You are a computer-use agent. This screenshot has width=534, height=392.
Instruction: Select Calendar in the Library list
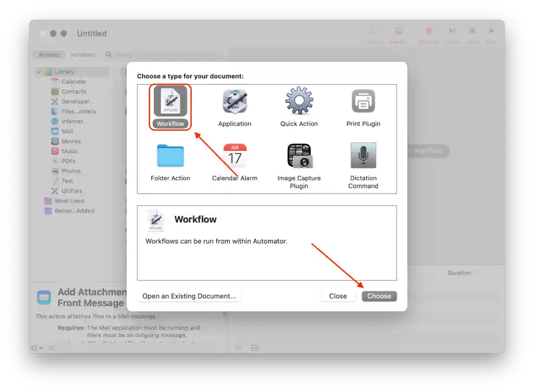74,82
